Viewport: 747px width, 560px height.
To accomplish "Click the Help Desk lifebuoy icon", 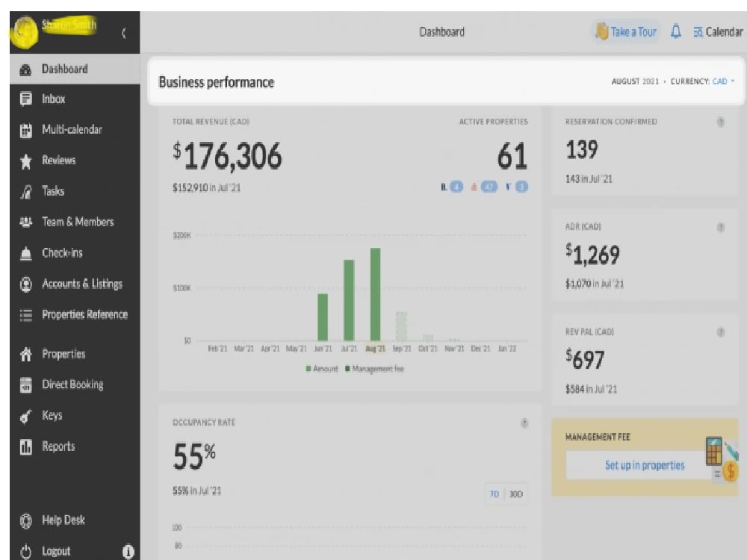I will (x=25, y=520).
